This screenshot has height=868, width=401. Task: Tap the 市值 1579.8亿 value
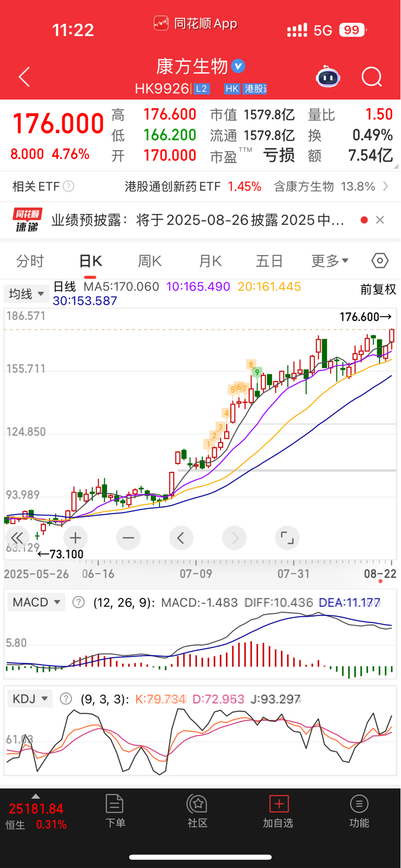[269, 115]
